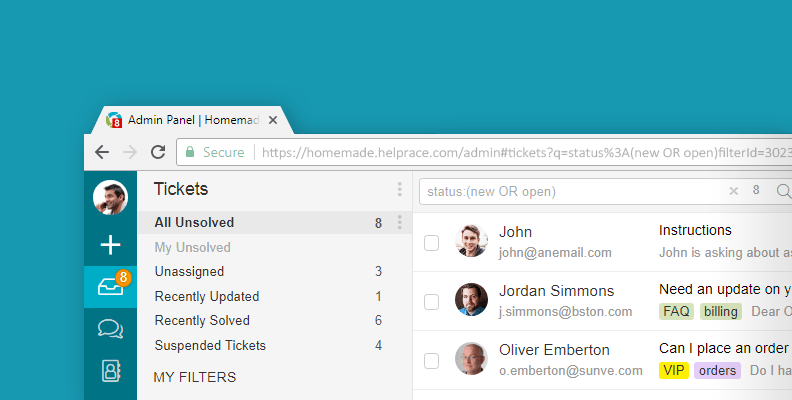Click the agent profile avatar in sidebar
Screen dimensions: 792x400
coord(110,197)
